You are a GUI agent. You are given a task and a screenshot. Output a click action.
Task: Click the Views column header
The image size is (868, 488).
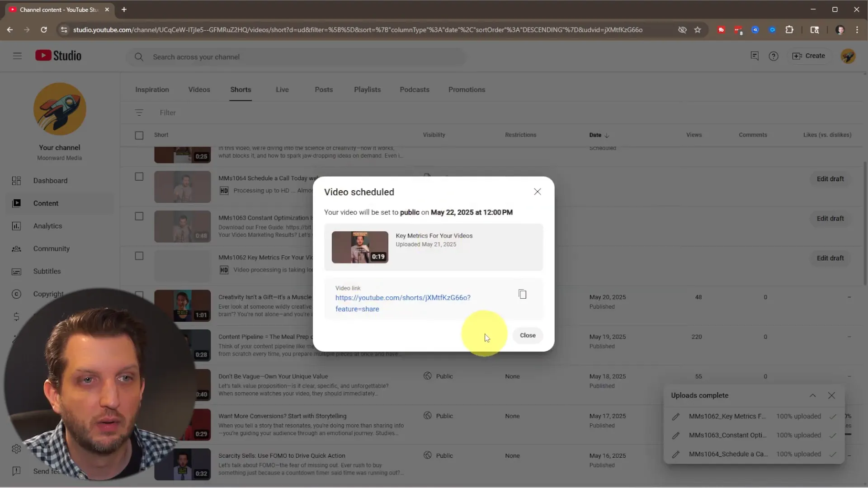[x=693, y=135]
